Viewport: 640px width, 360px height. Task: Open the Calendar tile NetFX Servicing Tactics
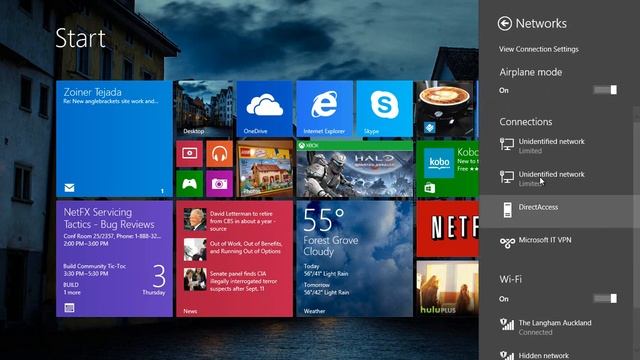pyautogui.click(x=114, y=259)
